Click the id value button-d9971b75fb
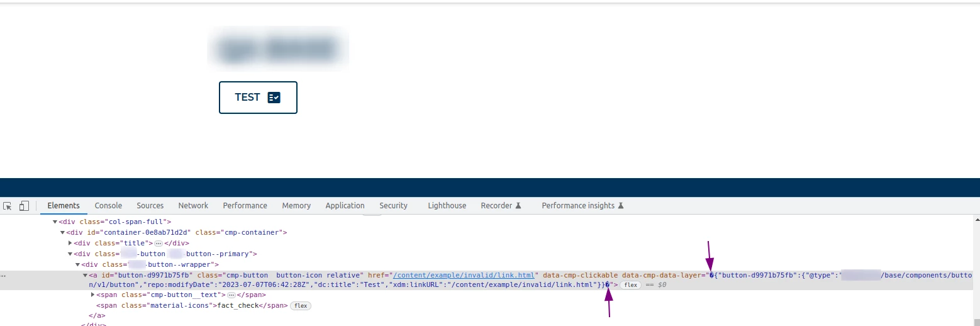Image resolution: width=980 pixels, height=326 pixels. click(x=152, y=276)
